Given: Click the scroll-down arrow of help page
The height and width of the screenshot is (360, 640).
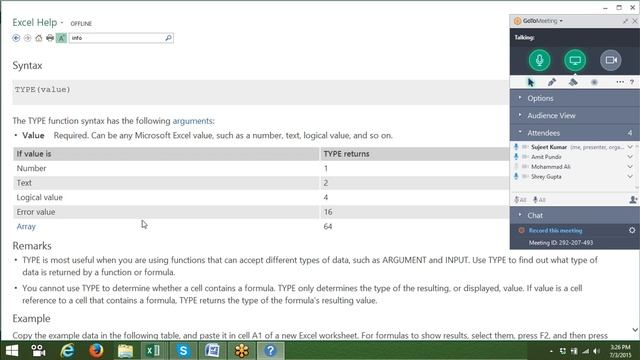Looking at the screenshot, I should (635, 330).
